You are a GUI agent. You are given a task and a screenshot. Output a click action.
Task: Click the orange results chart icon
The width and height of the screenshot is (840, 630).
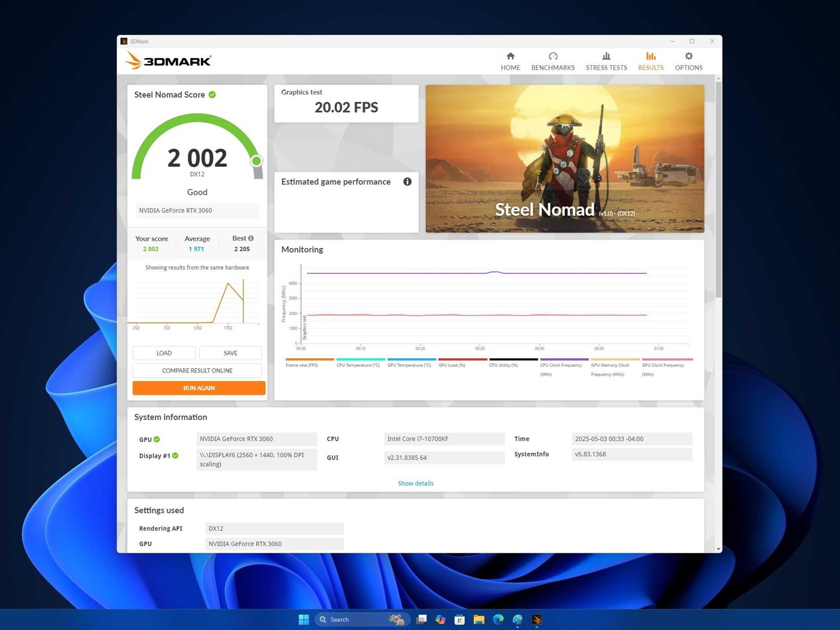point(651,56)
